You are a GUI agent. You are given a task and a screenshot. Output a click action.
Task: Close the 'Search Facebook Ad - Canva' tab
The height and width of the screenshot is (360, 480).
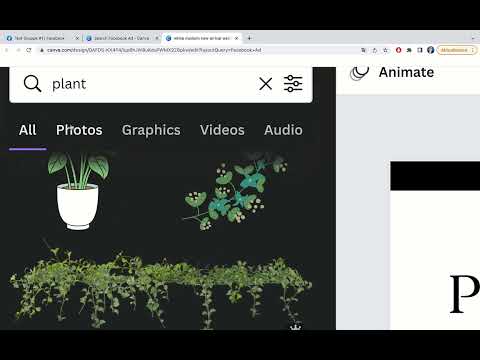tap(157, 38)
